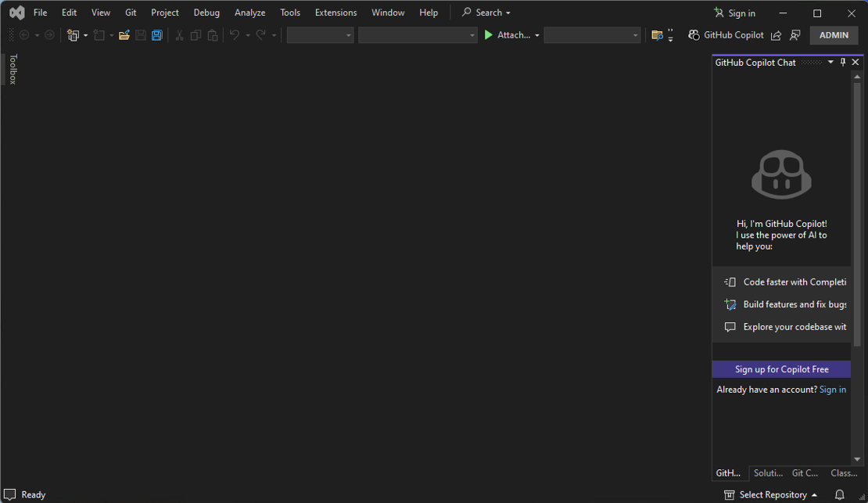
Task: Open the Extensions menu
Action: [x=336, y=13]
